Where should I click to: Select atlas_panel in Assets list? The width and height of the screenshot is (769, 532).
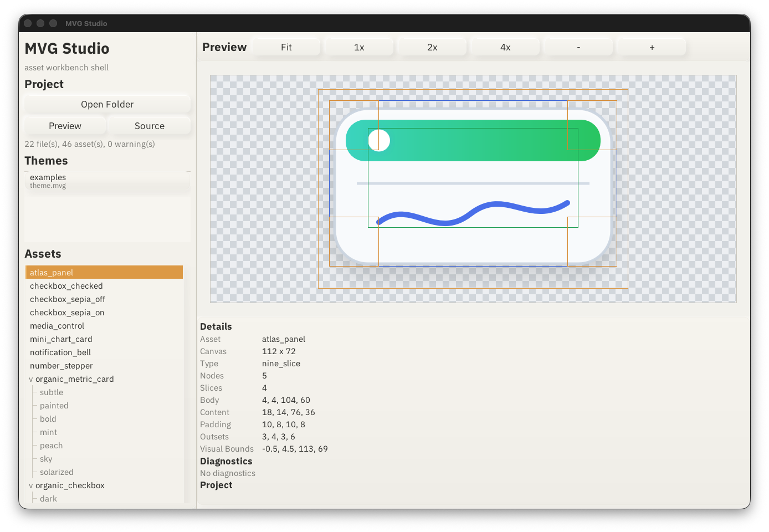pyautogui.click(x=104, y=272)
